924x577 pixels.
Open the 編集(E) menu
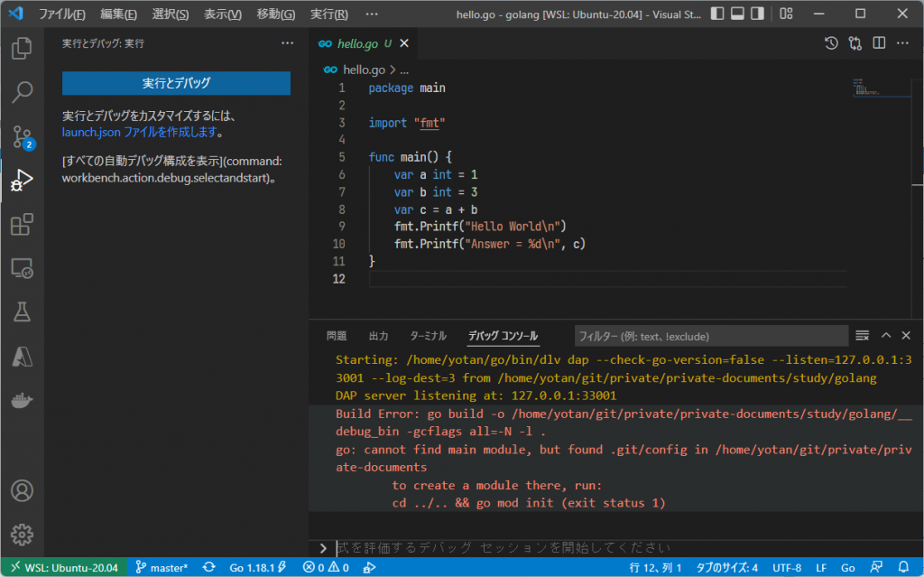pos(118,14)
